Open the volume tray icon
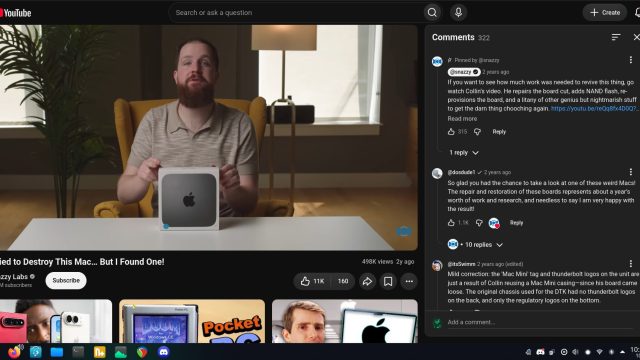Image resolution: width=640 pixels, height=360 pixels. click(x=576, y=352)
